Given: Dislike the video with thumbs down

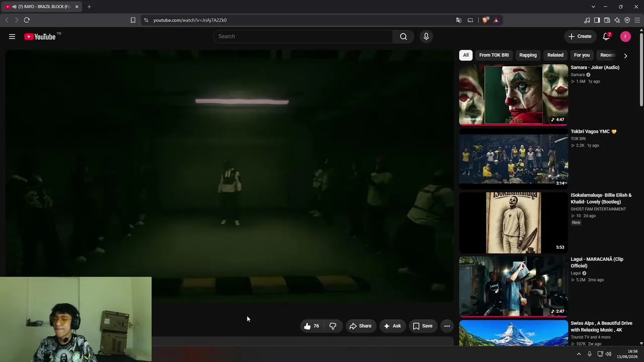Looking at the screenshot, I should coord(333,326).
